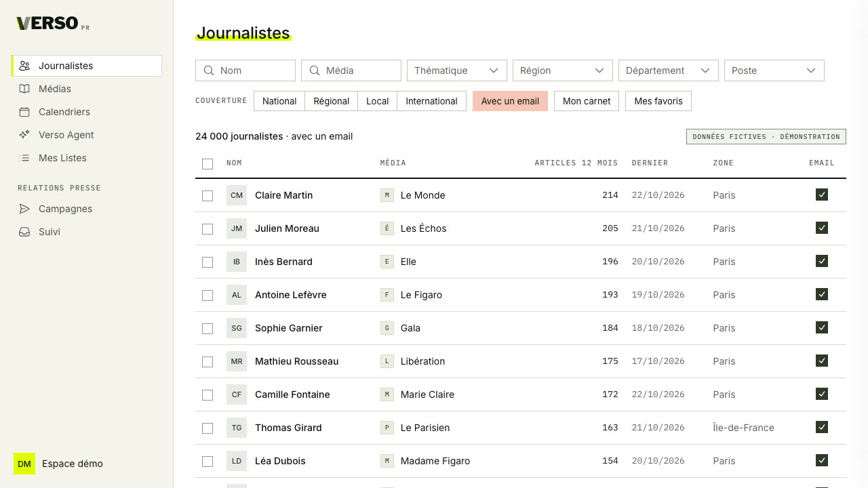Open Campagnes in Relations Presse
Viewport: 868px width, 488px height.
tap(87, 209)
